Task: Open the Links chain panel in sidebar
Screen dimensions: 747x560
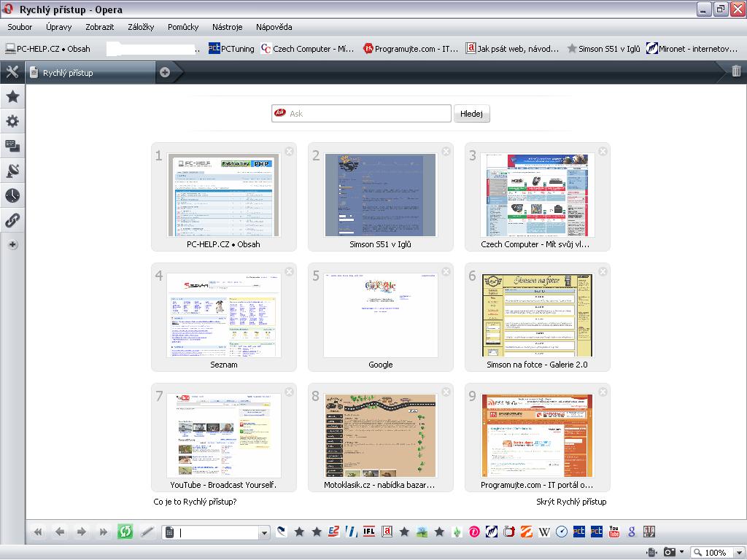Action: [12, 220]
